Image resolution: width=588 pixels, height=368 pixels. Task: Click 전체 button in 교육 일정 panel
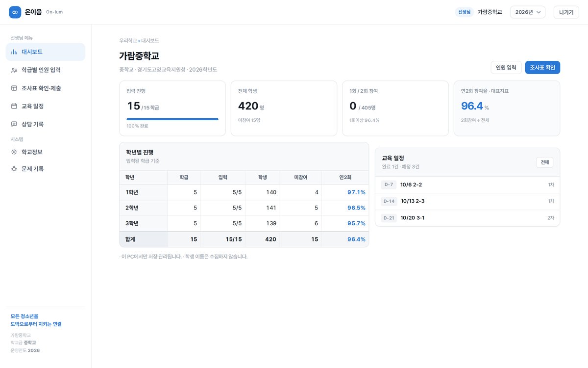coord(544,162)
